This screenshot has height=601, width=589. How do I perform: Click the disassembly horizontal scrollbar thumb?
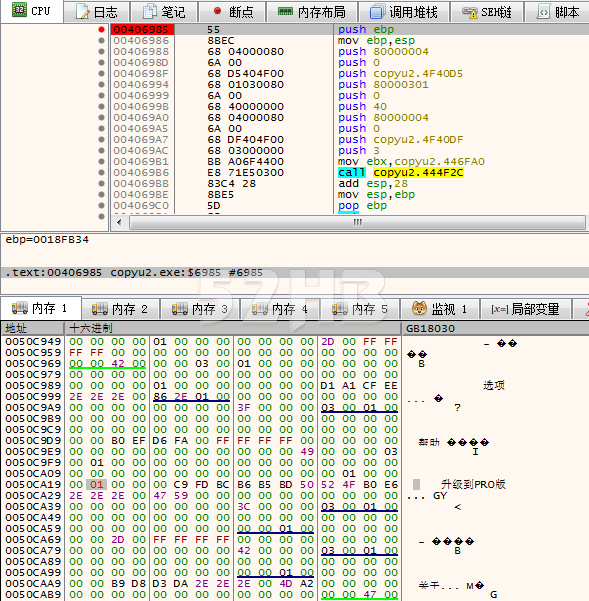point(357,222)
